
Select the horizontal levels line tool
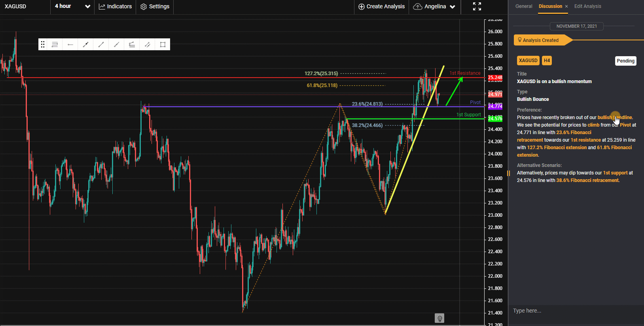click(55, 44)
